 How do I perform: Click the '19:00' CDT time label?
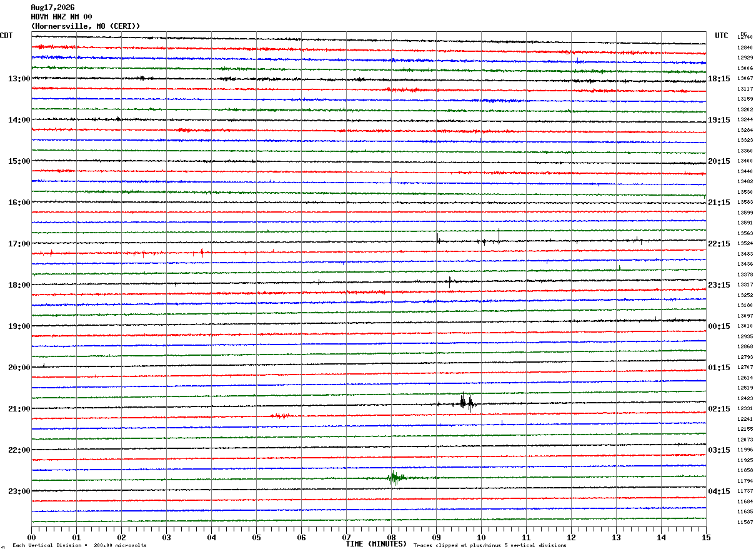pyautogui.click(x=19, y=326)
